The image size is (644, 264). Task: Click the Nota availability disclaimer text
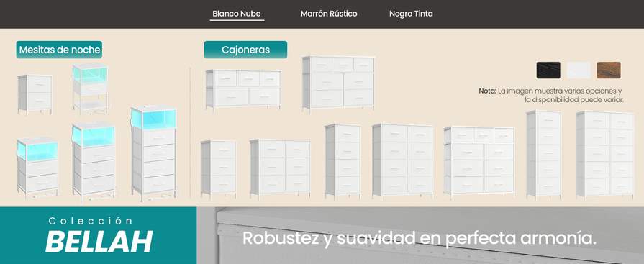[550, 95]
